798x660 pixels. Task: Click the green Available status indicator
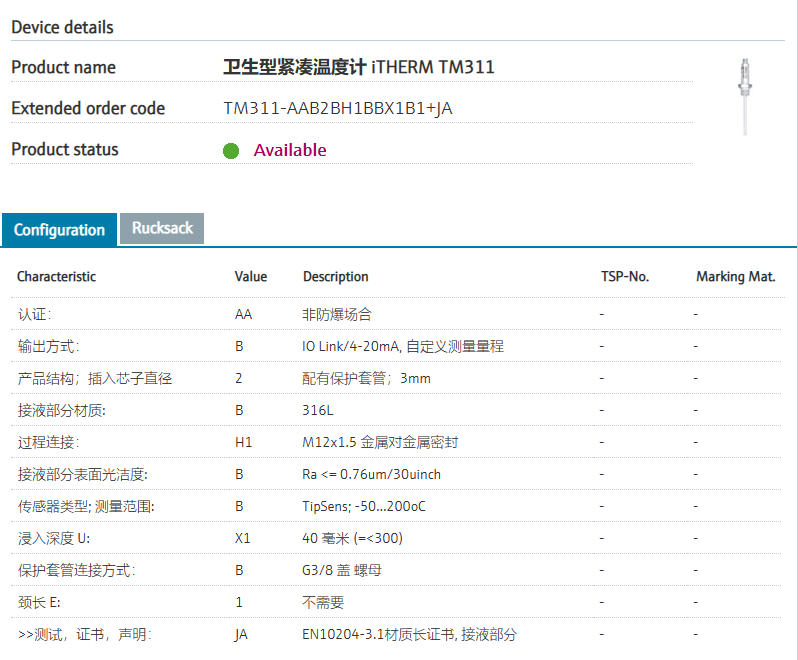(x=231, y=151)
